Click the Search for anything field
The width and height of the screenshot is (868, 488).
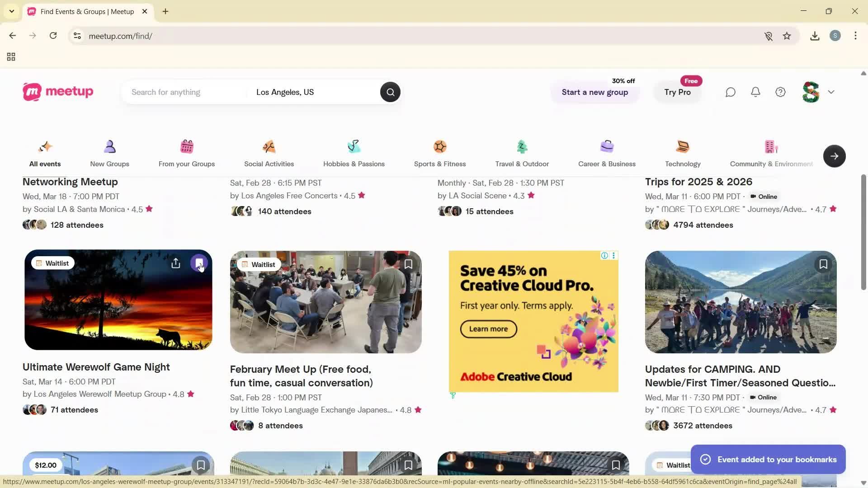pos(185,92)
